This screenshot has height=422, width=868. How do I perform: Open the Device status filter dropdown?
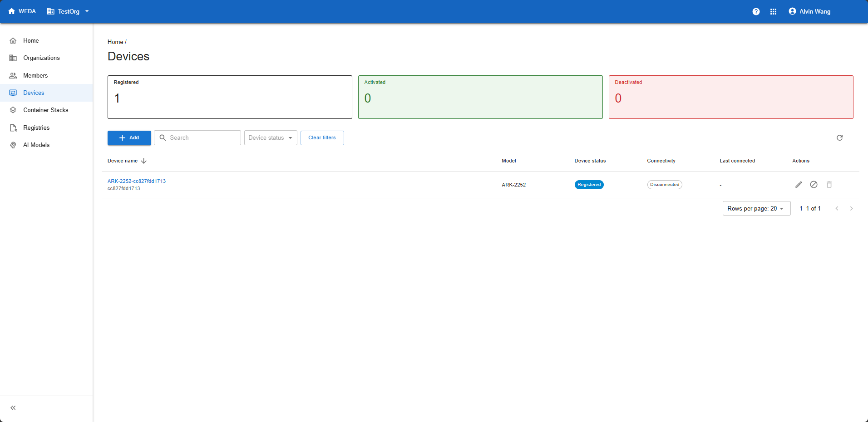[x=271, y=138]
